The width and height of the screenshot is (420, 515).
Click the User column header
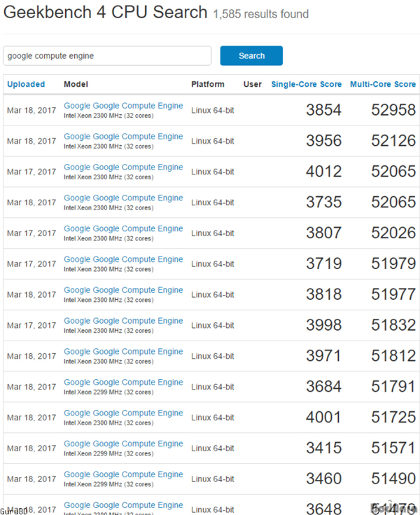252,84
